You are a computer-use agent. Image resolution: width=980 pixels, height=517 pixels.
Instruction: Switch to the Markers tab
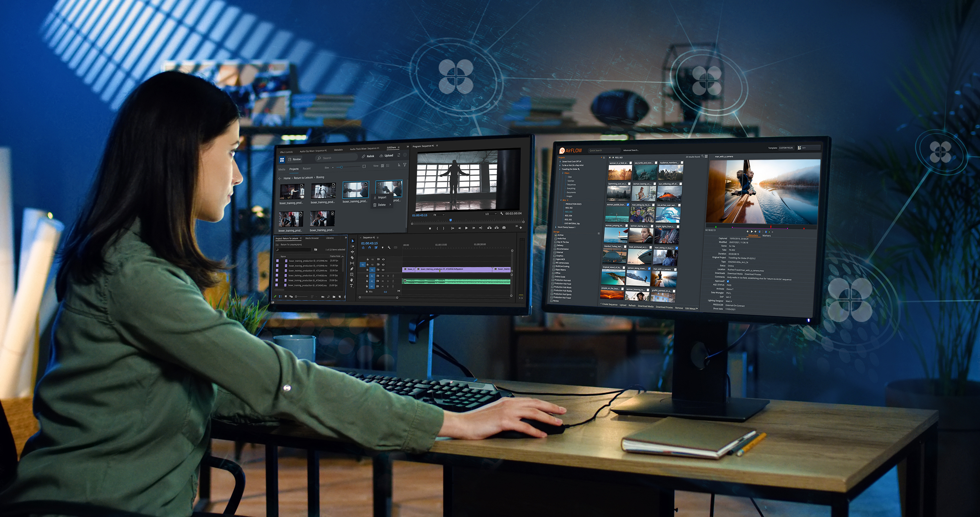(766, 236)
